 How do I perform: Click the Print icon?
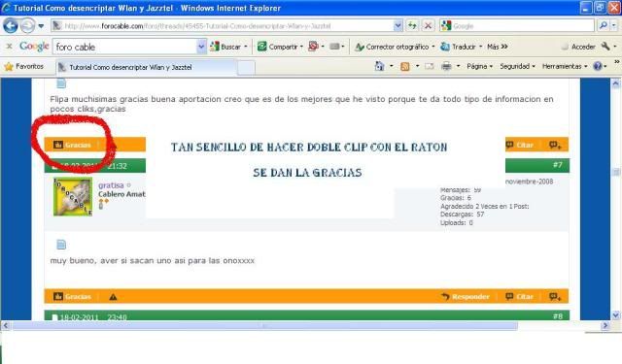[x=446, y=66]
